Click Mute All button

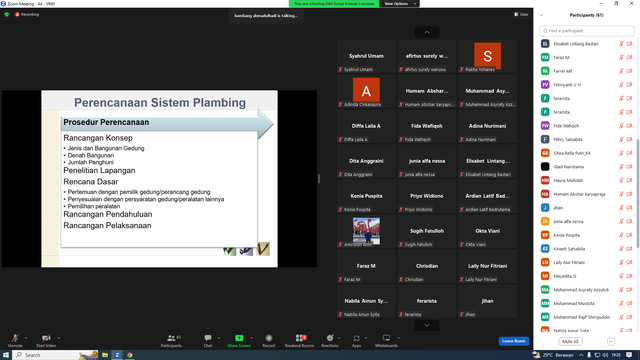tap(570, 341)
